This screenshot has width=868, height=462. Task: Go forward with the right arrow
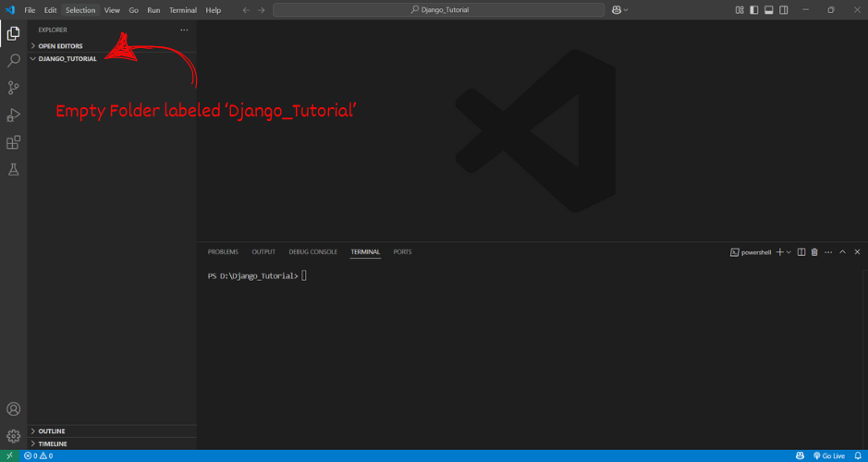[x=262, y=10]
